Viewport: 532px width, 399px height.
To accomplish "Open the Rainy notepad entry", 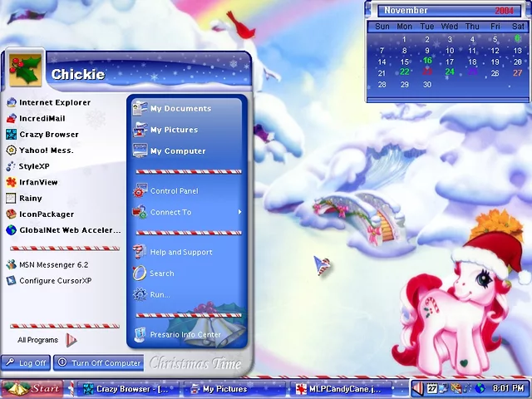I will pyautogui.click(x=24, y=198).
